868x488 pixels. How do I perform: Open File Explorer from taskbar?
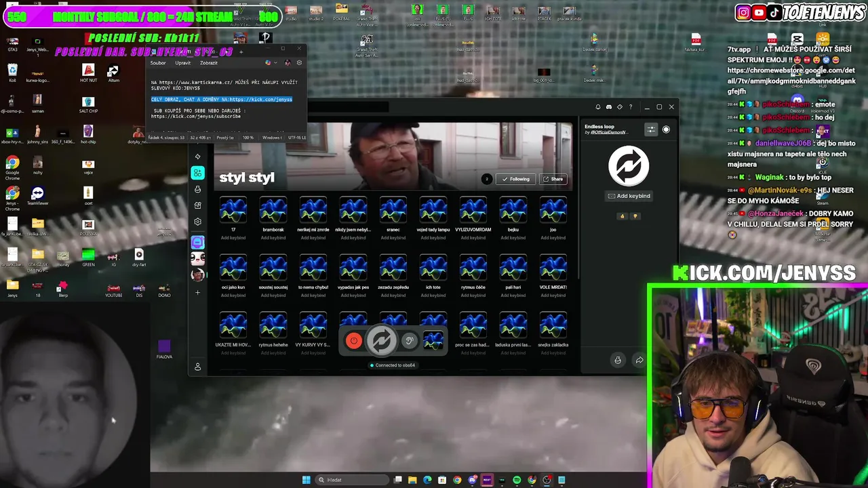tap(412, 480)
